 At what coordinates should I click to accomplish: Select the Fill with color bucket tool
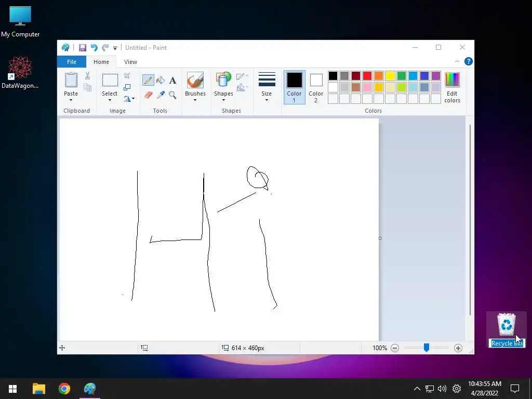pos(161,80)
